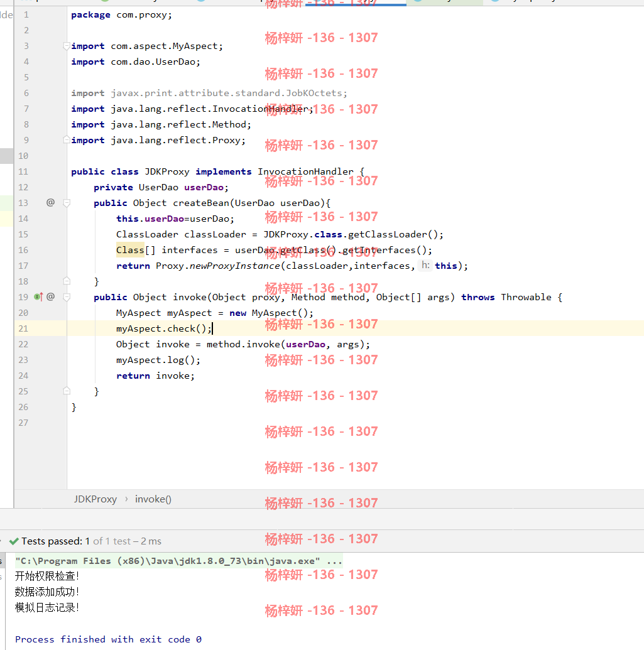Click the JDKProxy class name on line 11
Viewport: 644px width, 650px height.
click(167, 171)
